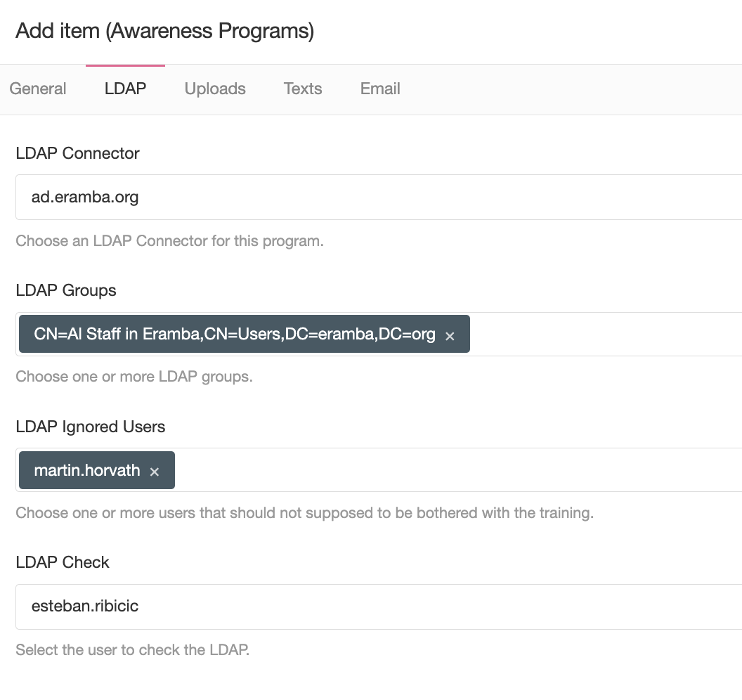Screen dimensions: 742x700
Task: Open the LDAP Check dropdown showing esteban.ribicic
Action: tap(379, 607)
